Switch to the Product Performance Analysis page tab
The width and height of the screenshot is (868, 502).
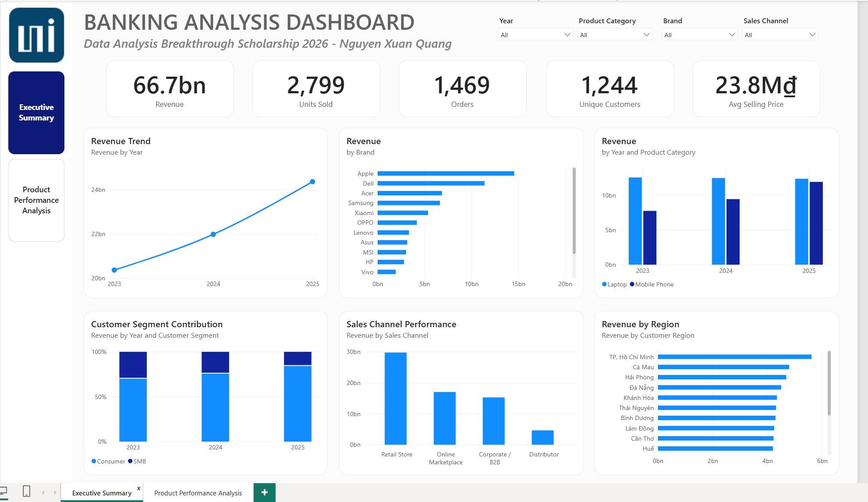coord(198,493)
